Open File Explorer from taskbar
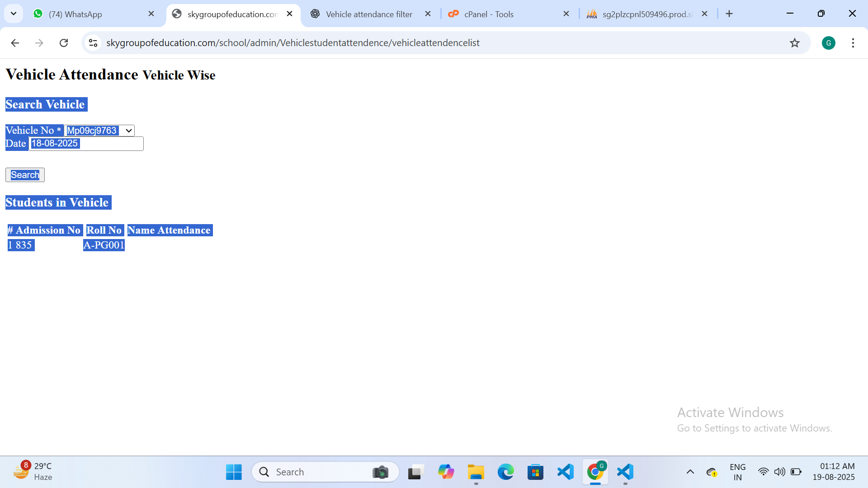This screenshot has width=868, height=488. pos(476,472)
